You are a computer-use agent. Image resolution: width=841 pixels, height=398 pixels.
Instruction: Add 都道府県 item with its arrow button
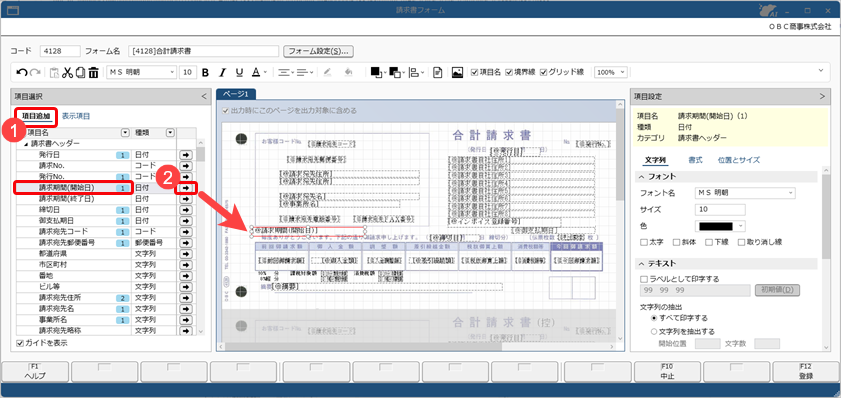[186, 254]
